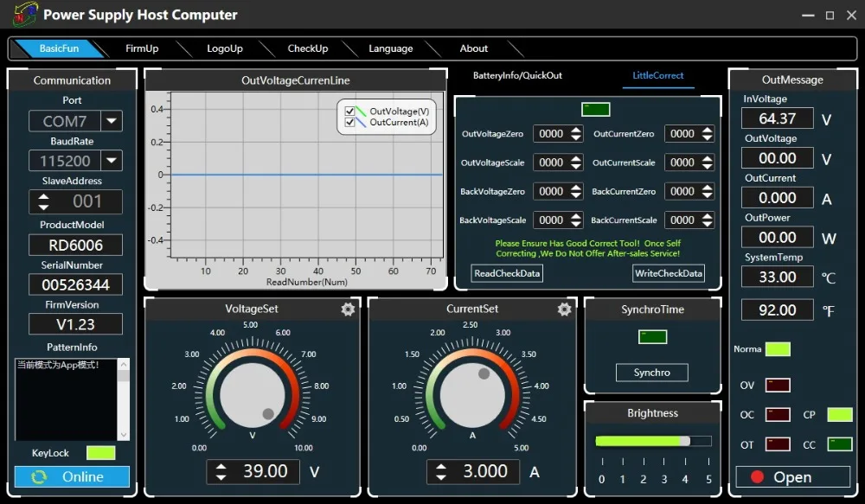
Task: Click the ReadCheckData button
Action: (507, 273)
